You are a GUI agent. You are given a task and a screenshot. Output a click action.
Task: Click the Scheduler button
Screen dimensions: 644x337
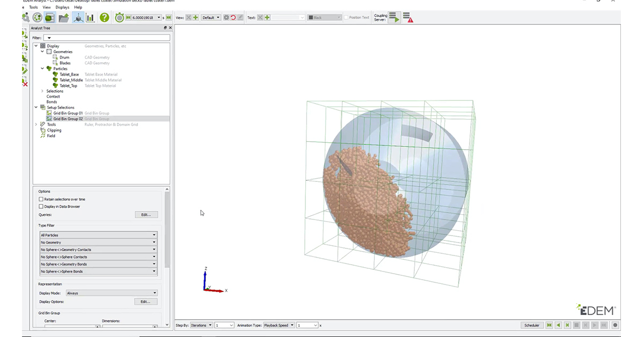pos(531,325)
